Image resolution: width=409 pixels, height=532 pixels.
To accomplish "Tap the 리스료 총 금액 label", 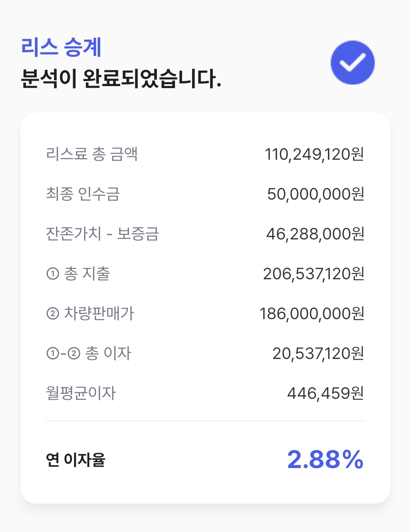I will 92,154.
